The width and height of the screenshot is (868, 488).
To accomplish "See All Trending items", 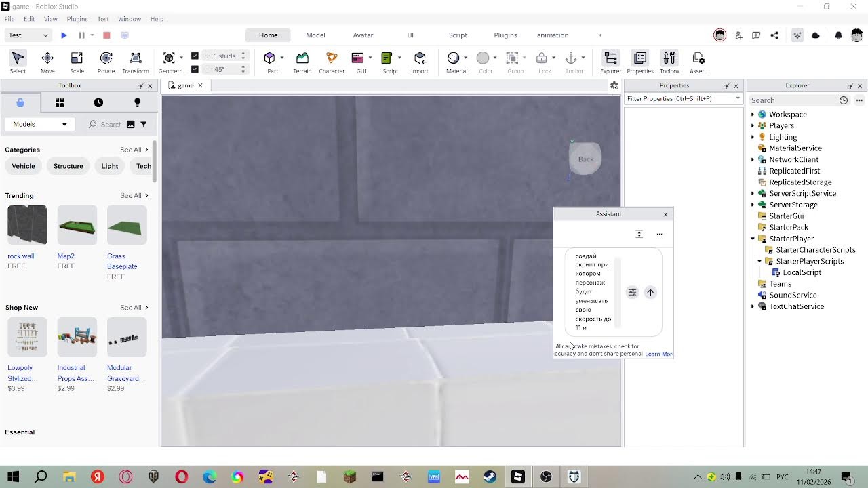I will 134,196.
